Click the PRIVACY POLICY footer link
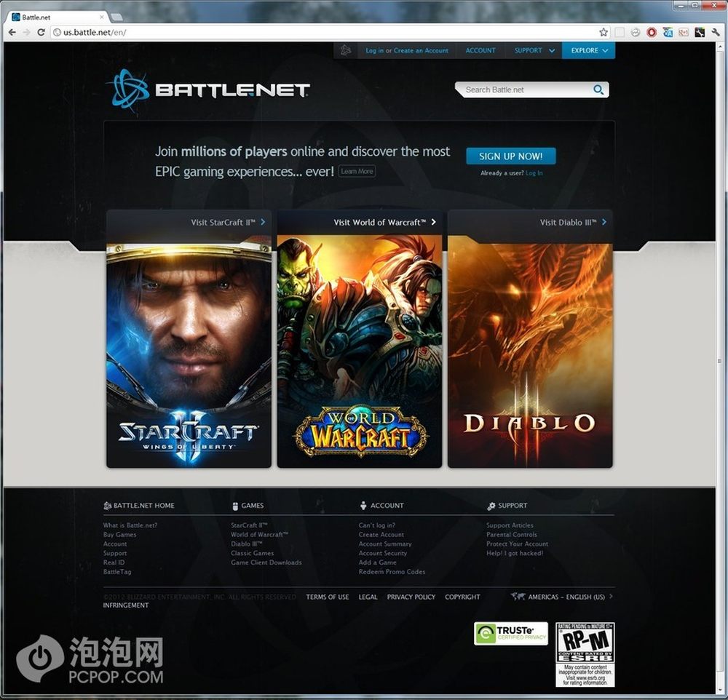Image resolution: width=728 pixels, height=700 pixels. tap(411, 597)
